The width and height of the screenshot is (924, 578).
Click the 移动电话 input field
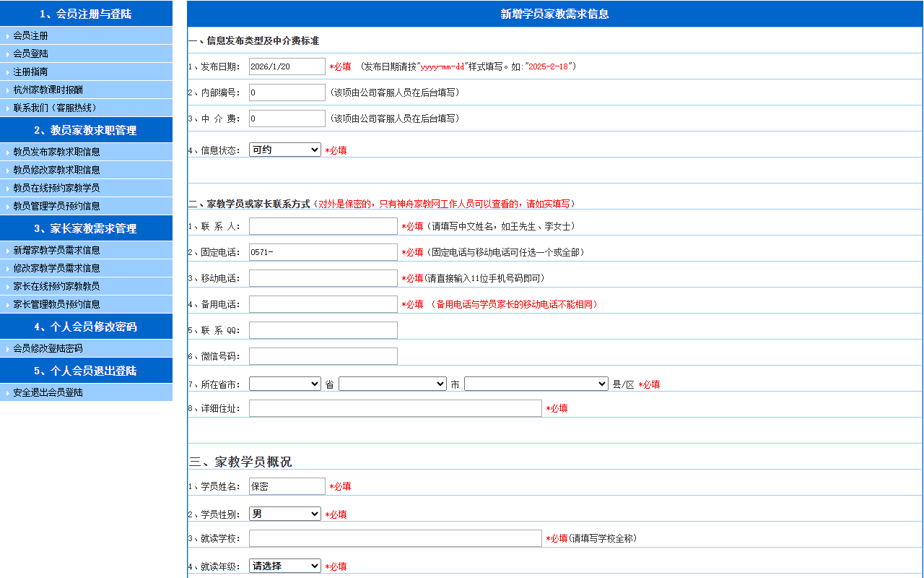click(323, 278)
